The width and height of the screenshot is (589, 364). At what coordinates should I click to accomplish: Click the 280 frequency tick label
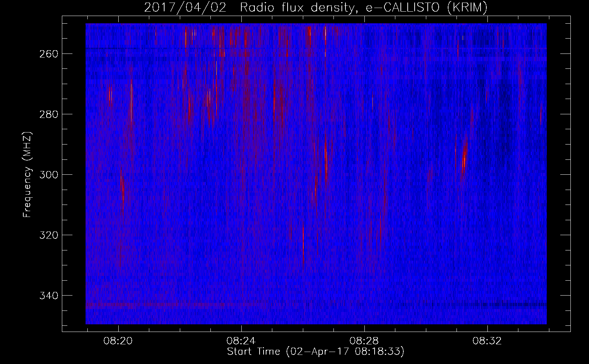49,114
